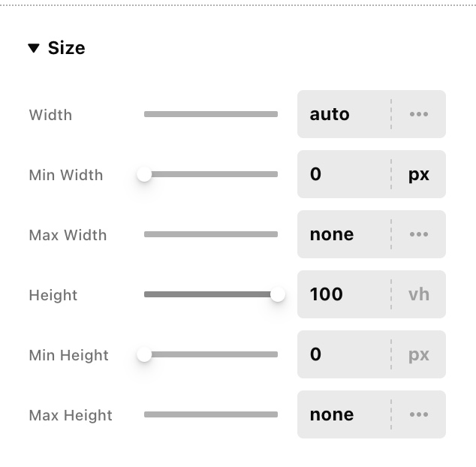
Task: Click the Max Width slider track
Action: click(x=211, y=234)
